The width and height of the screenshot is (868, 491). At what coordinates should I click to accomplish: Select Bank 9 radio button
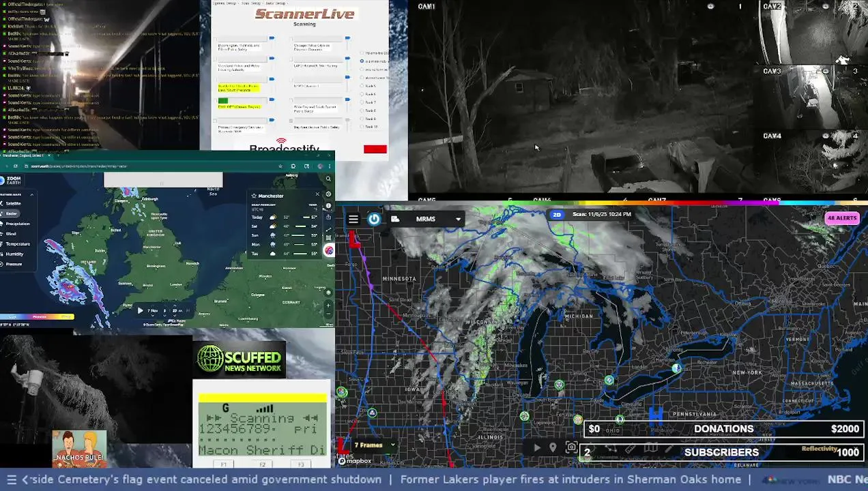pos(362,119)
